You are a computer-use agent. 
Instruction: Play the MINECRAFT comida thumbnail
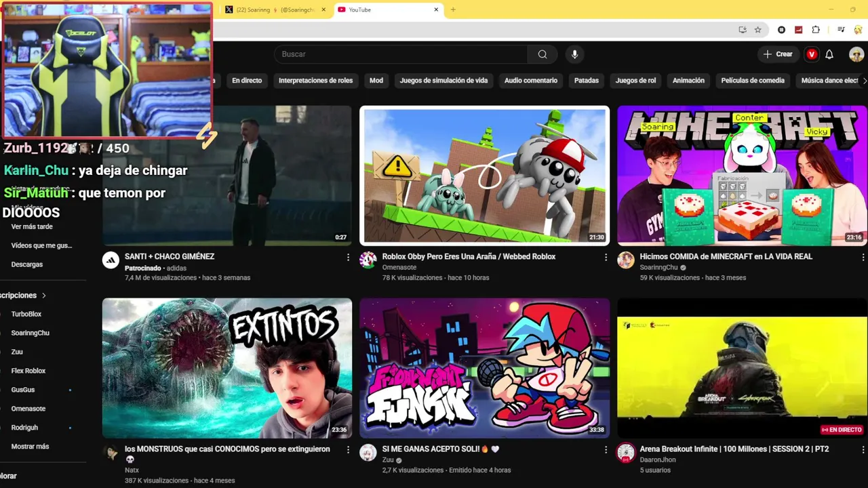(x=743, y=176)
